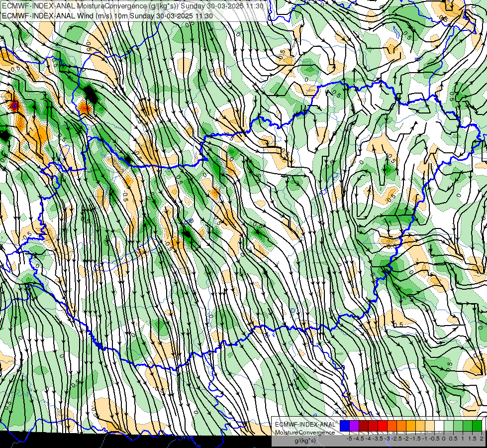Click the white legend swatch near 0
Viewport: 487px width, 448px height.
(439, 426)
